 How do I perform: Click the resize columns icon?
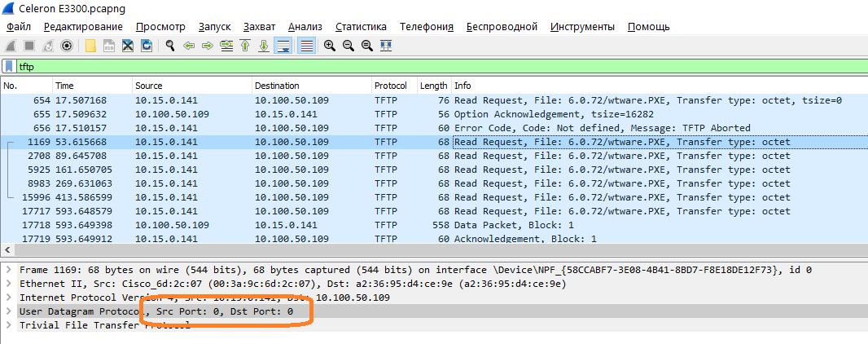click(386, 46)
